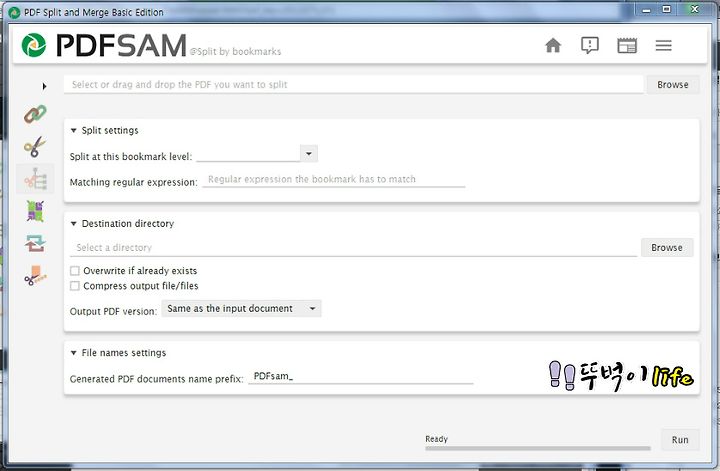The image size is (720, 471).
Task: Click the name prefix field PDFsam_
Action: pyautogui.click(x=360, y=376)
